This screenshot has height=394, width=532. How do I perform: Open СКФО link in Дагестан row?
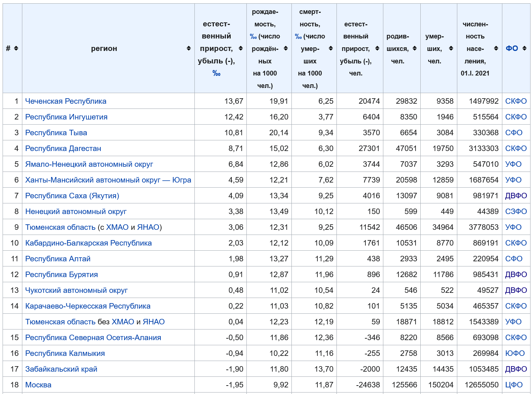pos(516,148)
